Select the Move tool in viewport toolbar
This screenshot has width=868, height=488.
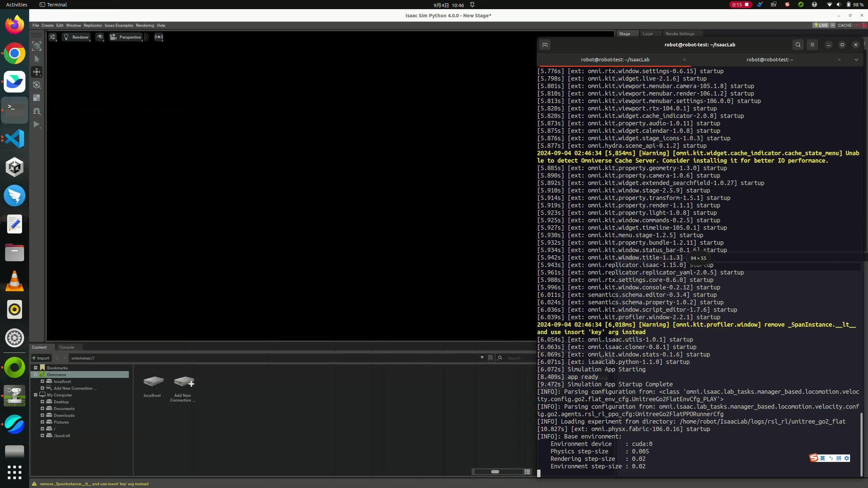(37, 72)
